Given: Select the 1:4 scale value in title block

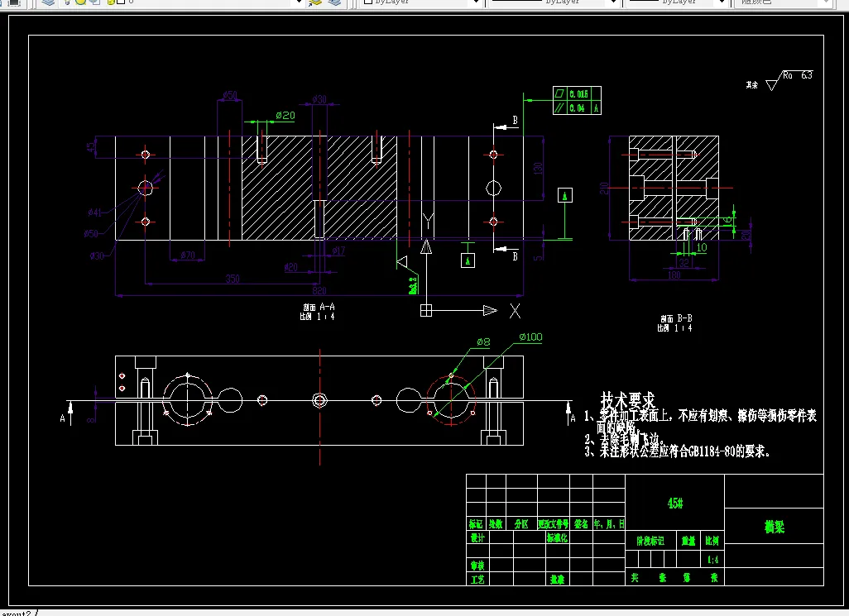Looking at the screenshot, I should [x=713, y=560].
